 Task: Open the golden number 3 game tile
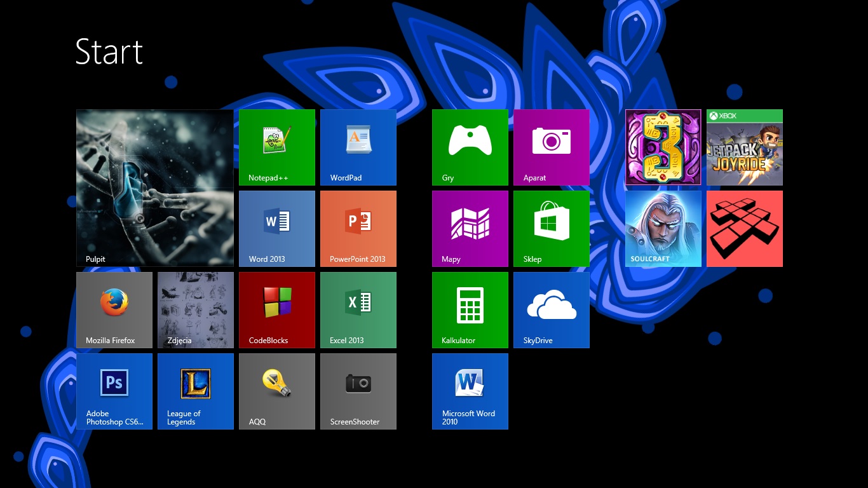[663, 147]
